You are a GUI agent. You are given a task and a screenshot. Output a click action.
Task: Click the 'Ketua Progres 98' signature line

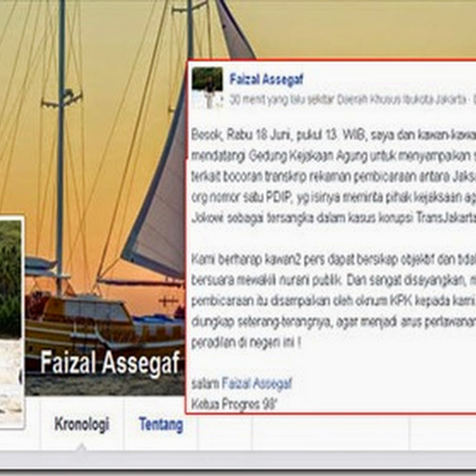click(234, 404)
